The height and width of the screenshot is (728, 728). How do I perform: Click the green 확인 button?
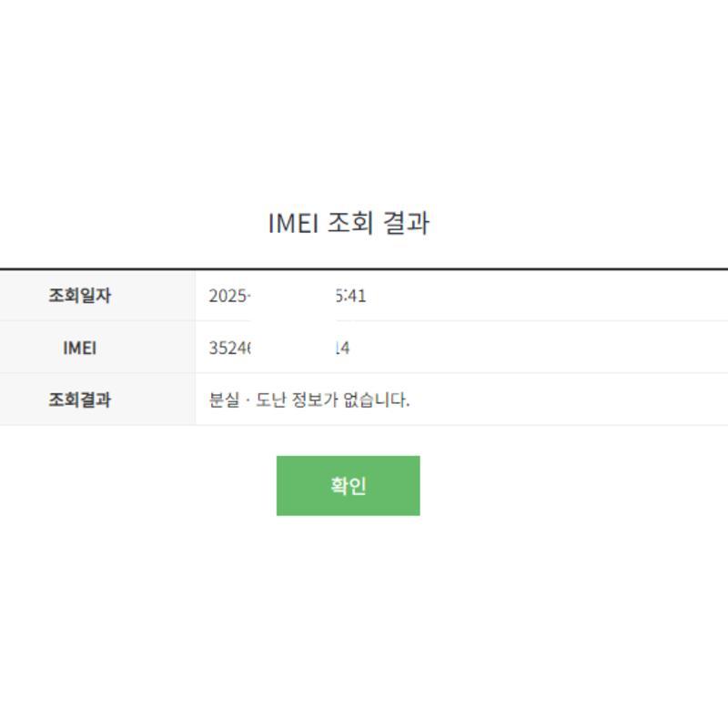348,485
